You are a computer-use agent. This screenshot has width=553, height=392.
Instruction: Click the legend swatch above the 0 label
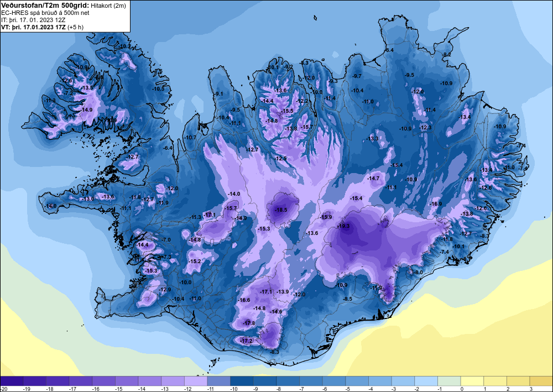click(472, 381)
